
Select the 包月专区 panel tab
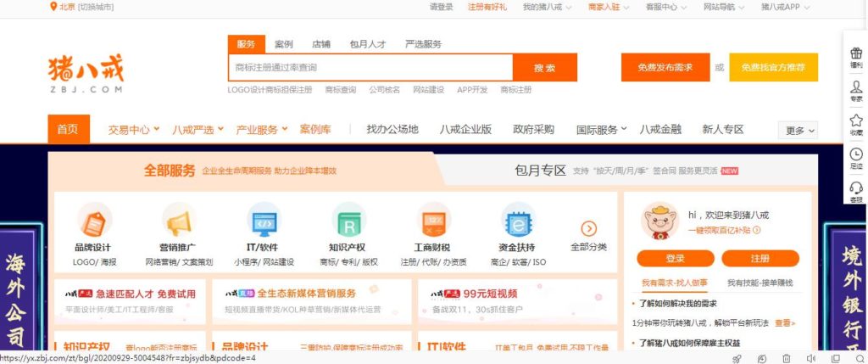(540, 171)
